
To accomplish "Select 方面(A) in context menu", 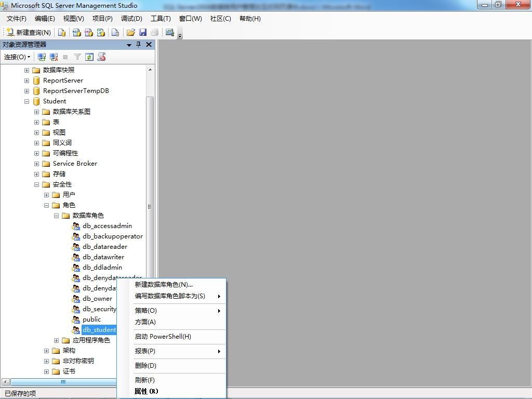I will coord(171,322).
